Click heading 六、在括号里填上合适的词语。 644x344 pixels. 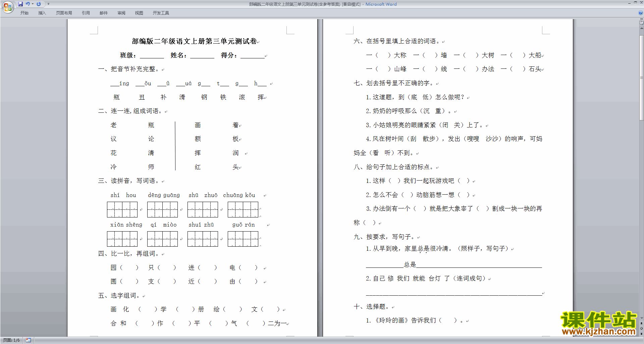click(397, 41)
